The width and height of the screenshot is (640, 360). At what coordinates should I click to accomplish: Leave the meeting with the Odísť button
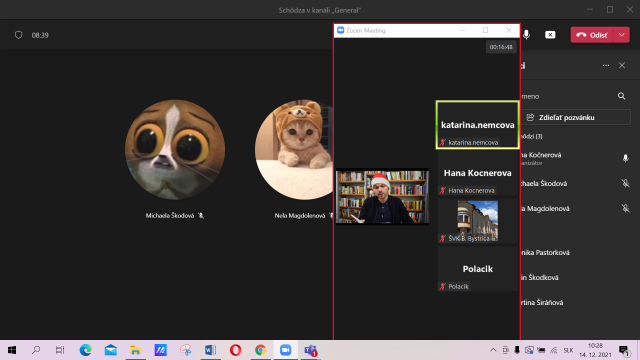592,35
